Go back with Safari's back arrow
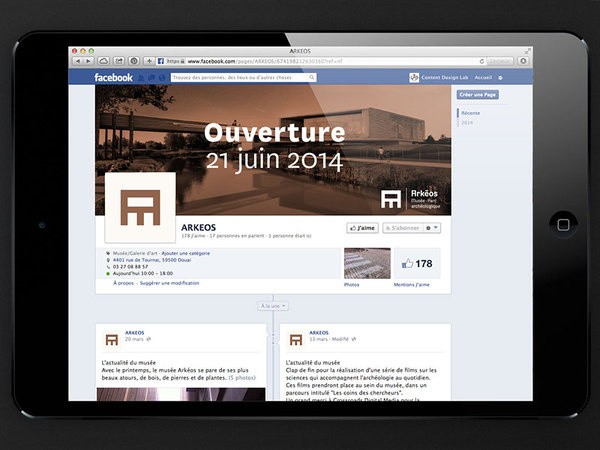600x450 pixels. 78,61
